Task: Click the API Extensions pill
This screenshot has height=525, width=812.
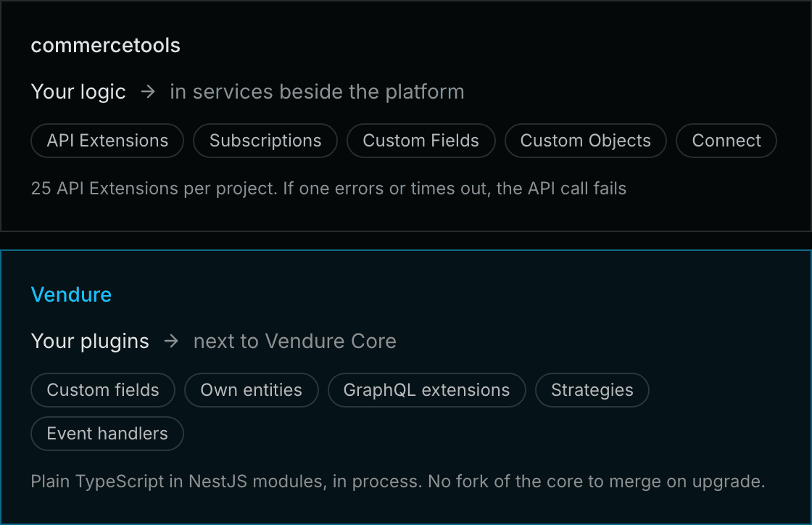Action: point(107,140)
